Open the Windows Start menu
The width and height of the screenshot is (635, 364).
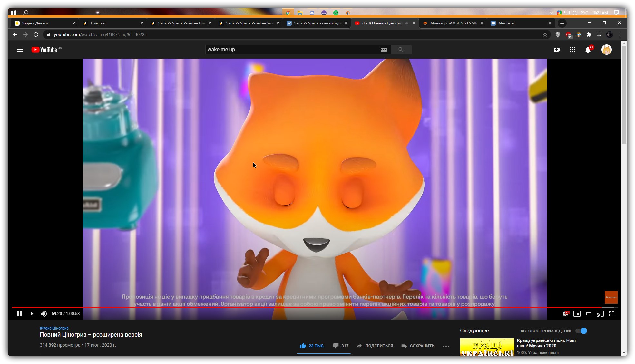[x=14, y=13]
